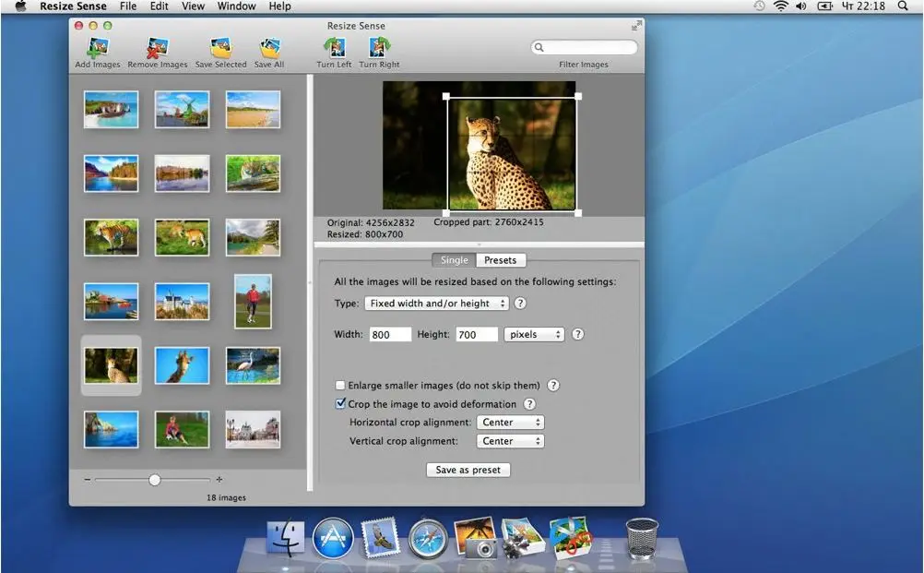Open Safari compass in the Dock
The image size is (924, 573).
click(x=428, y=538)
